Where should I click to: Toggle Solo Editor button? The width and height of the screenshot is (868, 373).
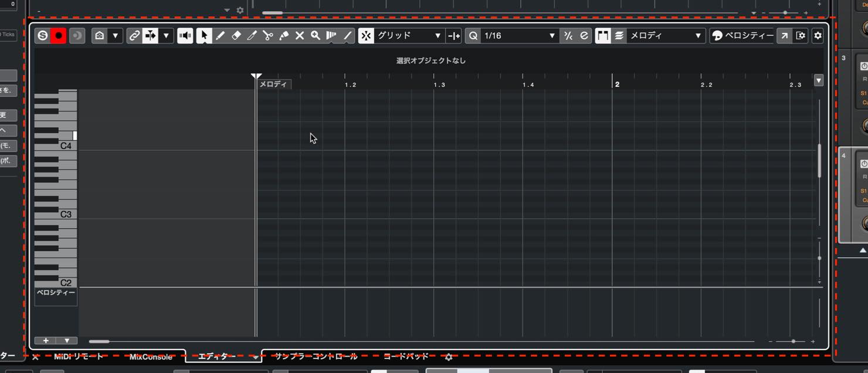(x=42, y=36)
